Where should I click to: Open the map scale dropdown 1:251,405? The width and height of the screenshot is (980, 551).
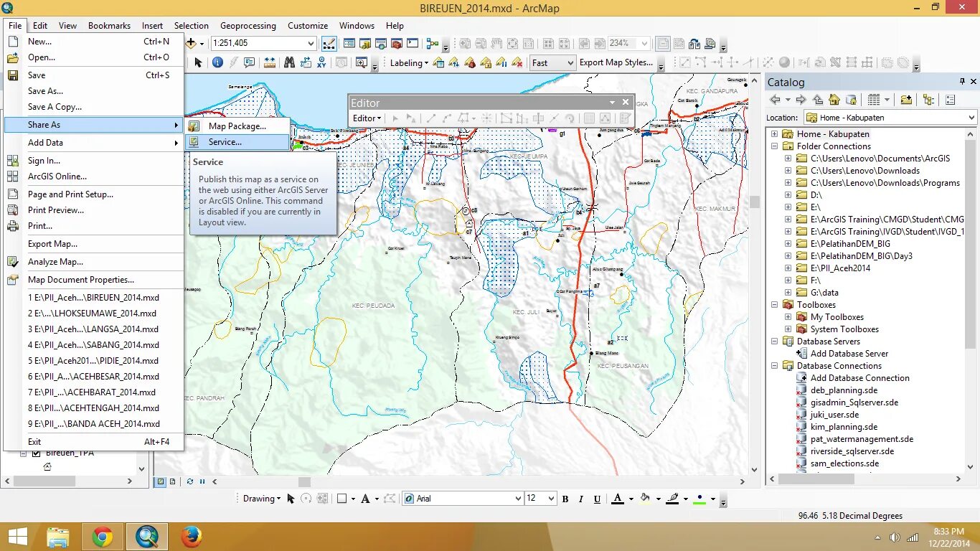[x=309, y=43]
